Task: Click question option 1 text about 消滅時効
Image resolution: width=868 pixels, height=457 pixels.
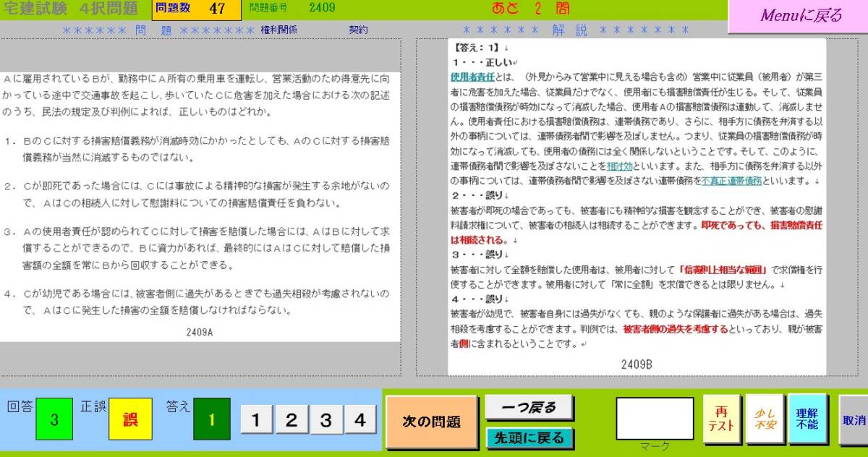Action: pyautogui.click(x=196, y=149)
